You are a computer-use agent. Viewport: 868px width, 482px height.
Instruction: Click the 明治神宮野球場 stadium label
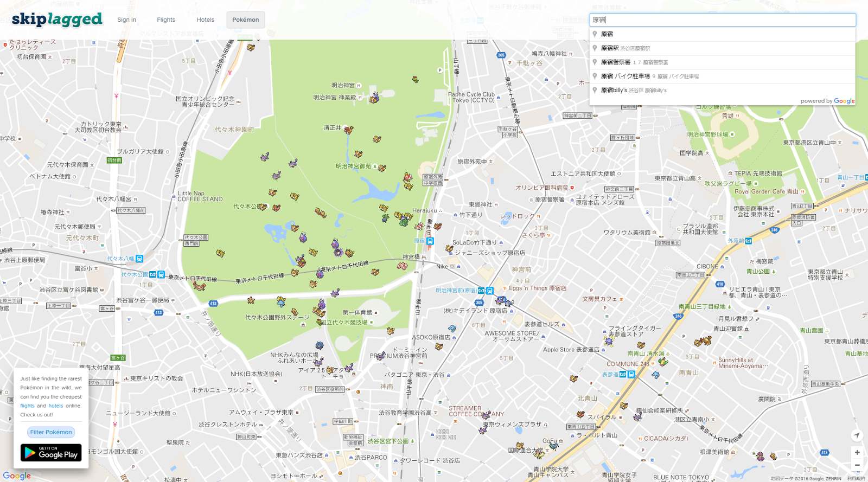707,134
